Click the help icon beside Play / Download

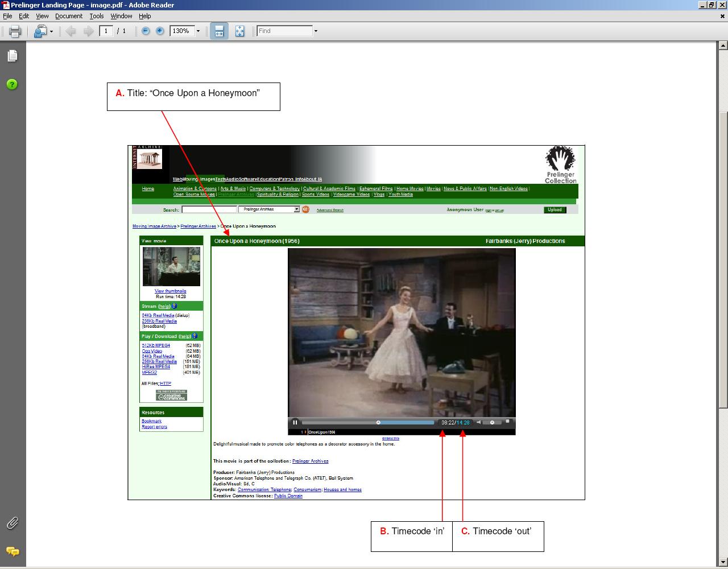click(195, 336)
